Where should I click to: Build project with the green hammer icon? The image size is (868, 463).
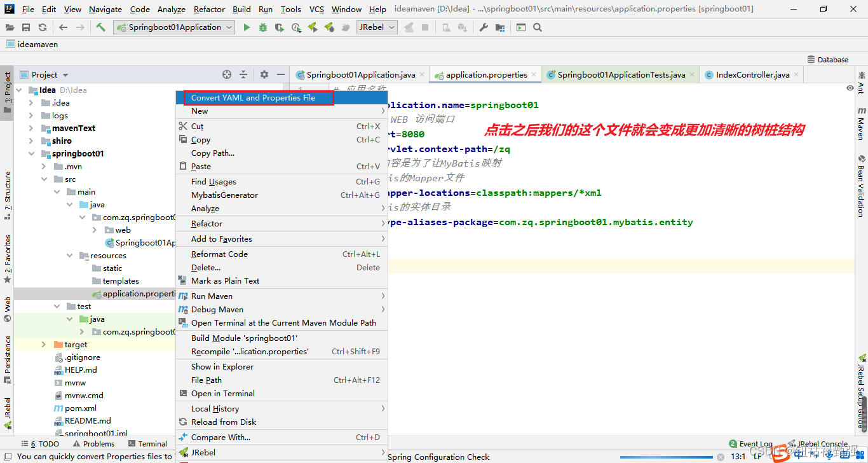pos(101,27)
